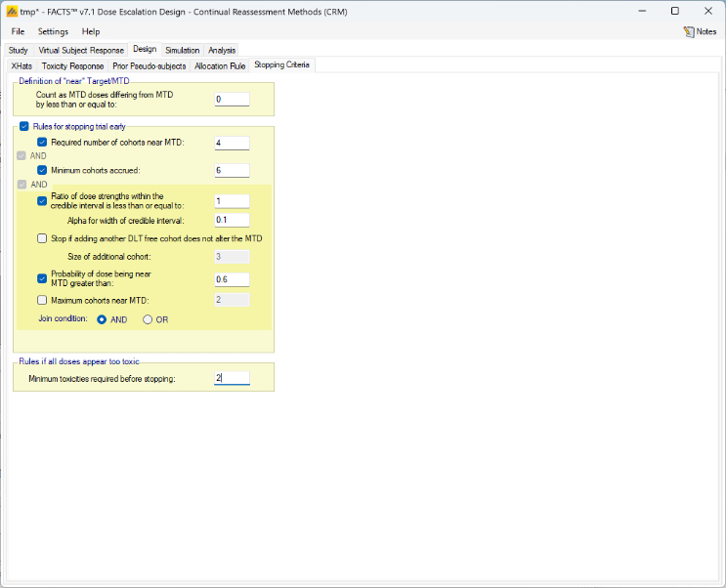This screenshot has height=588, width=727.
Task: Open the Settings menu
Action: tap(53, 31)
